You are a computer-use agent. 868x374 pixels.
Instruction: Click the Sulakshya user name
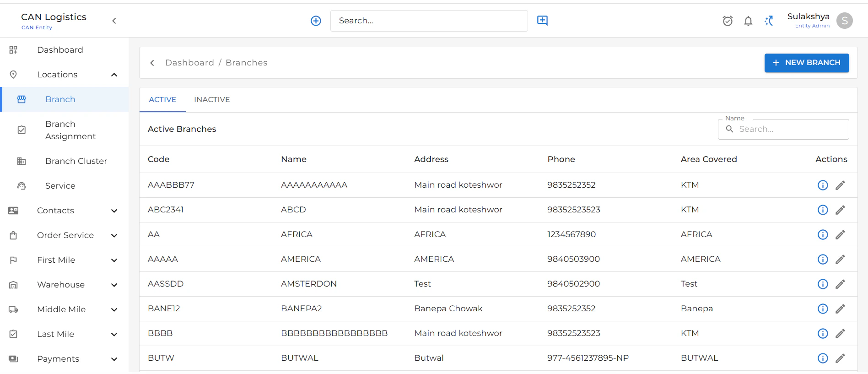(x=808, y=16)
